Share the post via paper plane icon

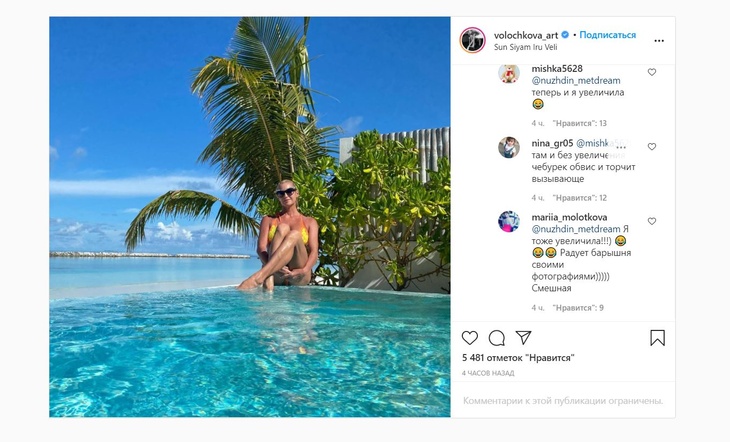pos(523,338)
